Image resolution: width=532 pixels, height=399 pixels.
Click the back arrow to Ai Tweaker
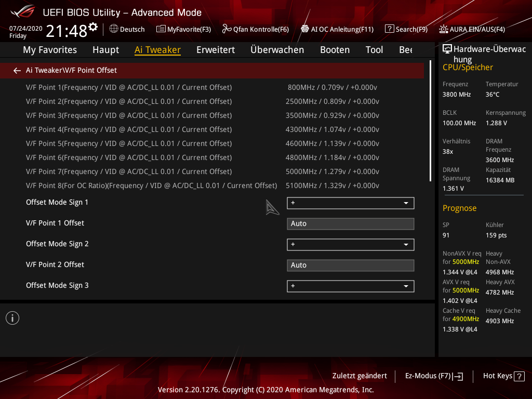(x=17, y=70)
